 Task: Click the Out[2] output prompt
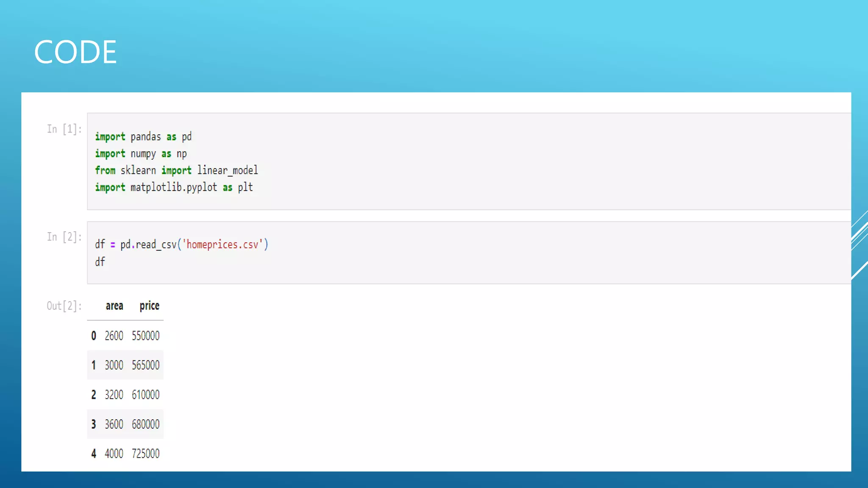click(64, 306)
